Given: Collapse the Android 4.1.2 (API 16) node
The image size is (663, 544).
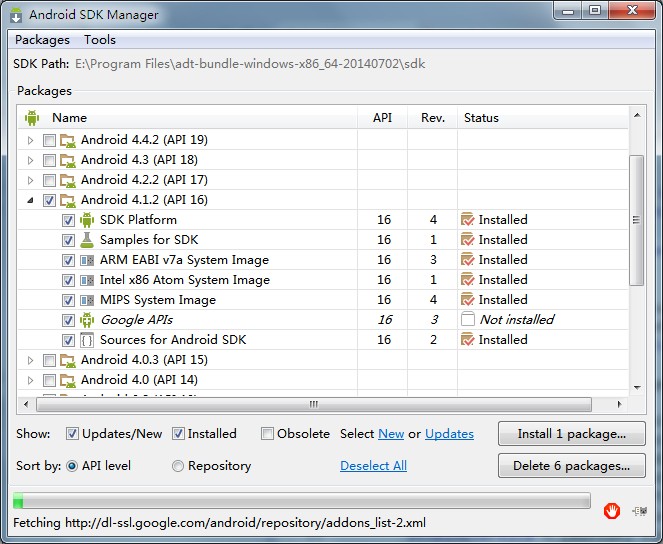Looking at the screenshot, I should click(x=30, y=200).
